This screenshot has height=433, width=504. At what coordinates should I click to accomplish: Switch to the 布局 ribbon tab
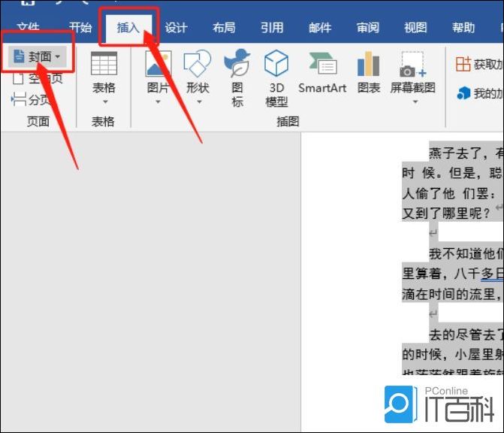point(224,28)
